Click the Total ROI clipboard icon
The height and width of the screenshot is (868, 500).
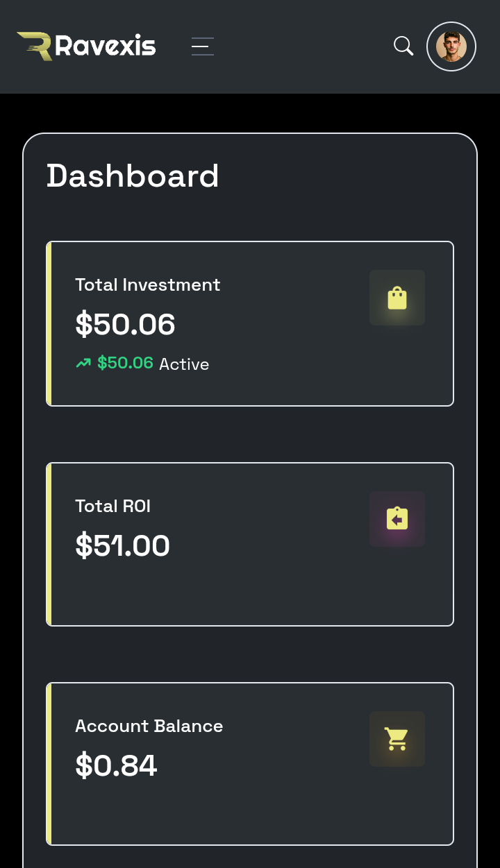tap(397, 519)
